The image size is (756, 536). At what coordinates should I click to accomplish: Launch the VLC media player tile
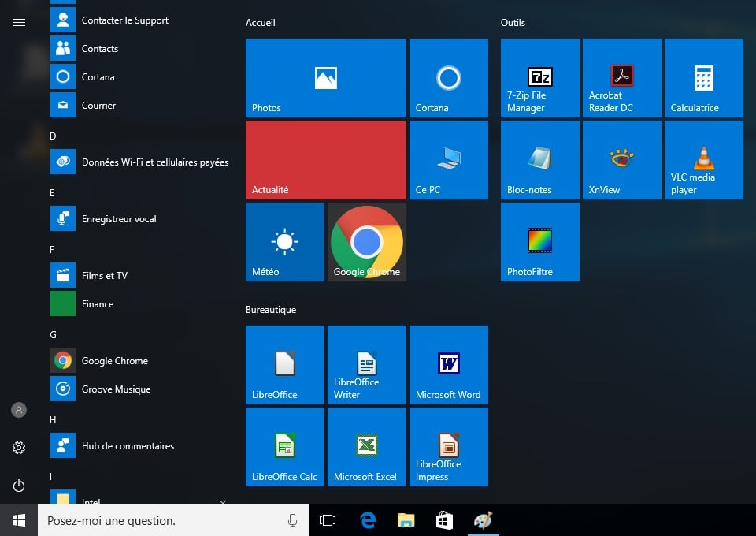coord(704,160)
